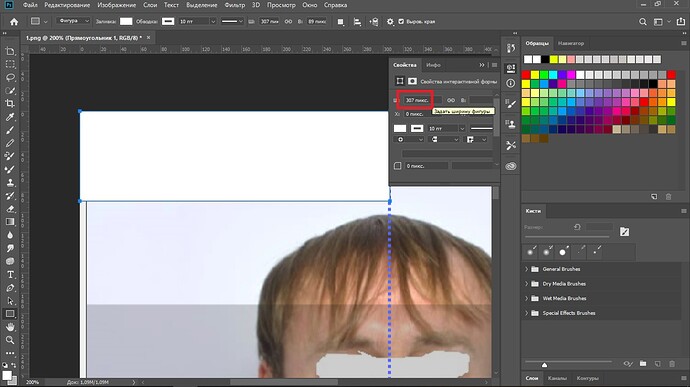Toggle brush preview eye icon in Кисти
The width and height of the screenshot is (690, 387).
628,364
